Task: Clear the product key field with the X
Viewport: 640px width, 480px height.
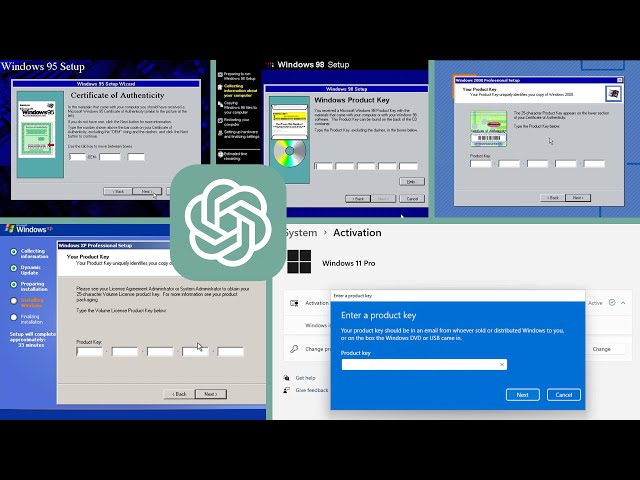Action: point(502,364)
